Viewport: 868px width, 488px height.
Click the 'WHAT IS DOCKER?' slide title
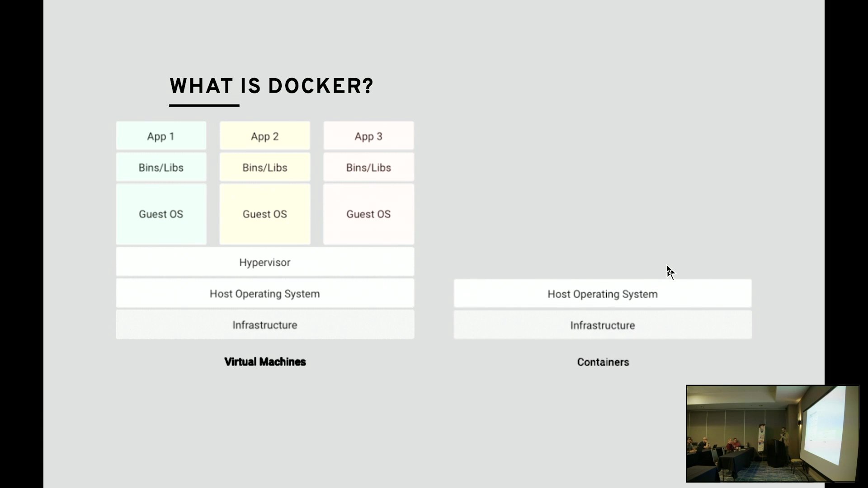[x=271, y=86]
